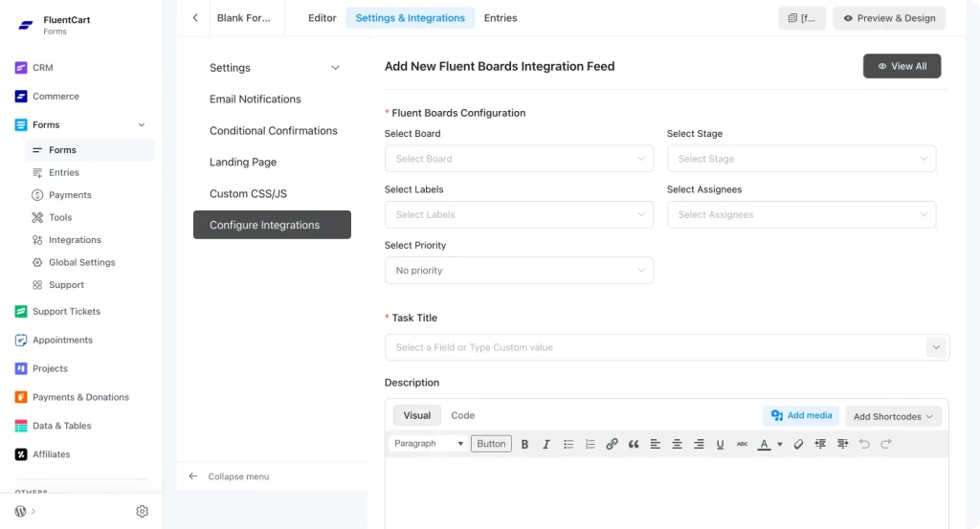Viewport: 980px width, 529px height.
Task: Open the Data & Tables icon
Action: click(21, 426)
